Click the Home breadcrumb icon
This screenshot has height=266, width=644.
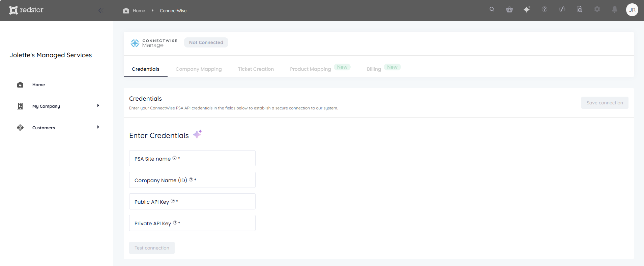126,10
